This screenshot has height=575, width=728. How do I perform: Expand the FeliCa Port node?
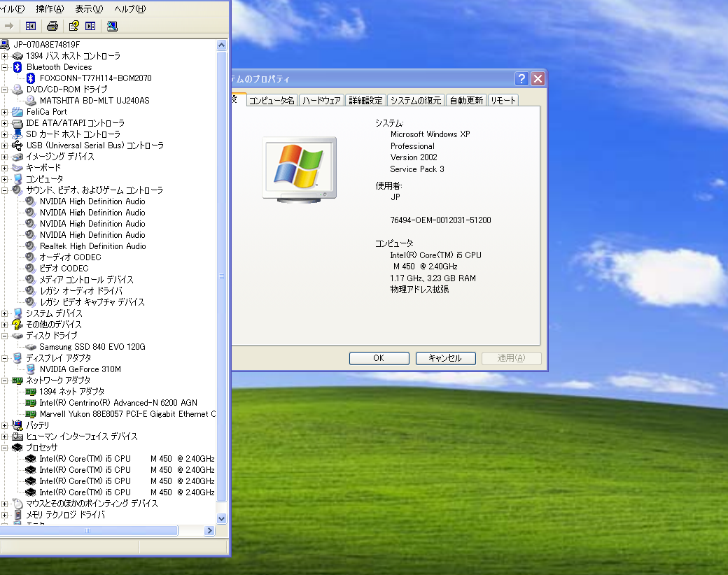coord(5,112)
